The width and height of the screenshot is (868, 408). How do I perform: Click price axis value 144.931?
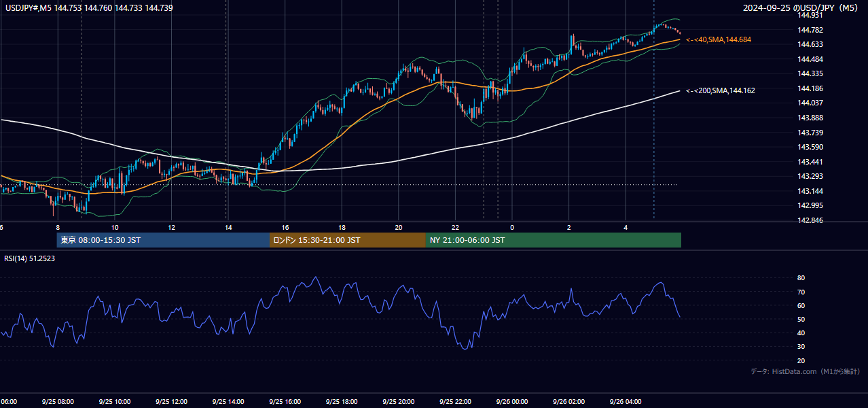tap(811, 15)
